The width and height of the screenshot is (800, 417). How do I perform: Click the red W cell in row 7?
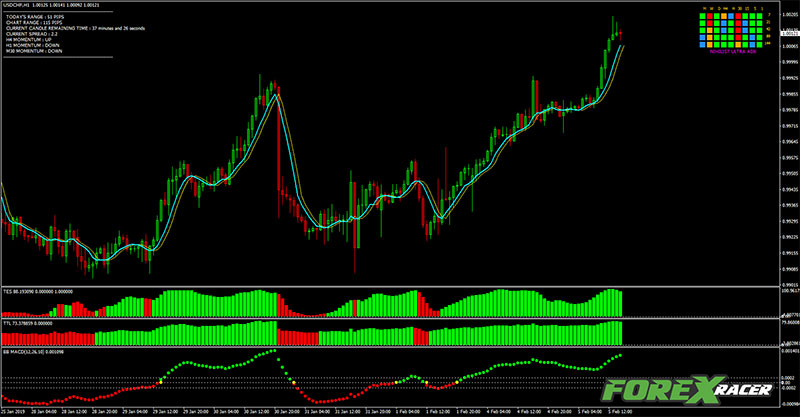click(x=710, y=16)
